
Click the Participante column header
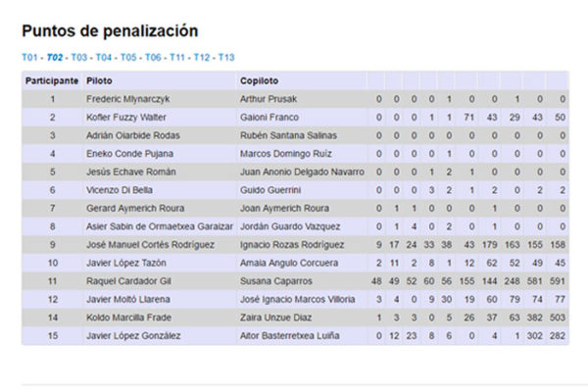52,80
